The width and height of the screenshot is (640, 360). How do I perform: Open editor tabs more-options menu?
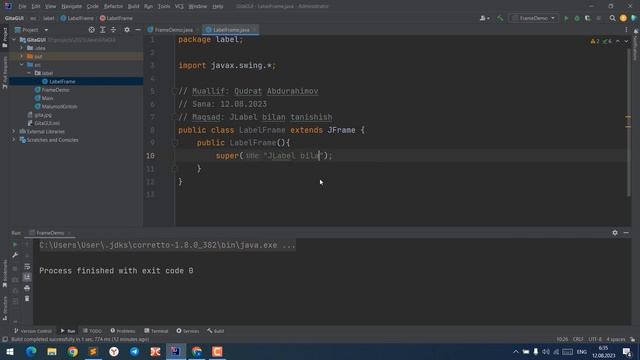coord(626,30)
